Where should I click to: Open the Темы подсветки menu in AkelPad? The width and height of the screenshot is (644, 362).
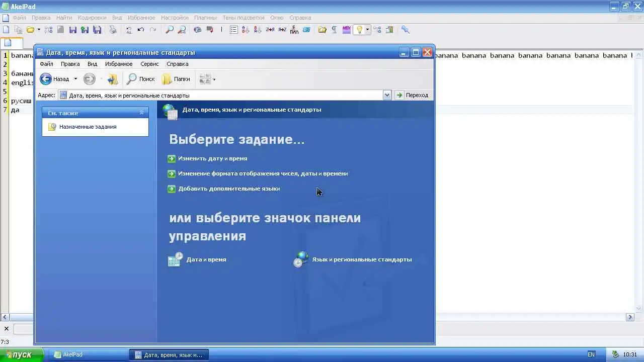(x=244, y=18)
